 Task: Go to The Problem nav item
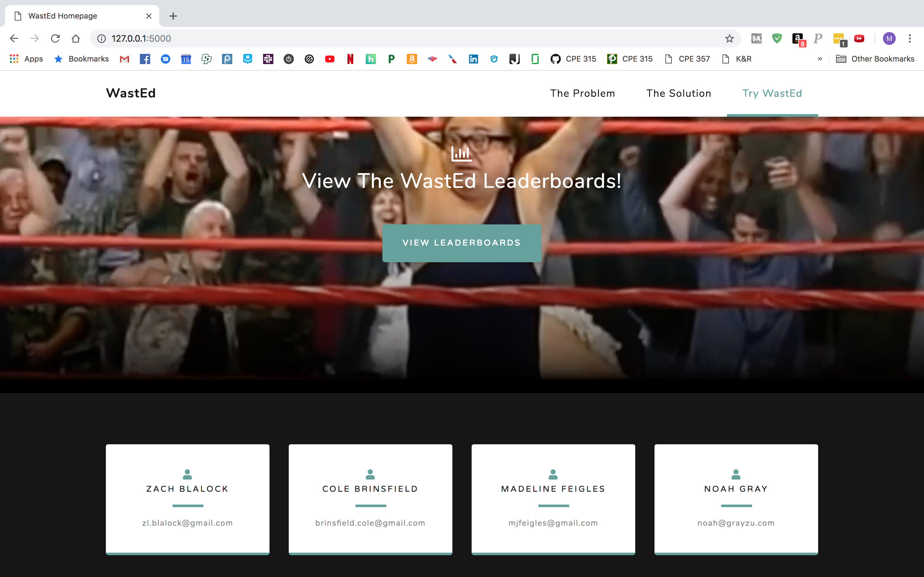click(582, 94)
